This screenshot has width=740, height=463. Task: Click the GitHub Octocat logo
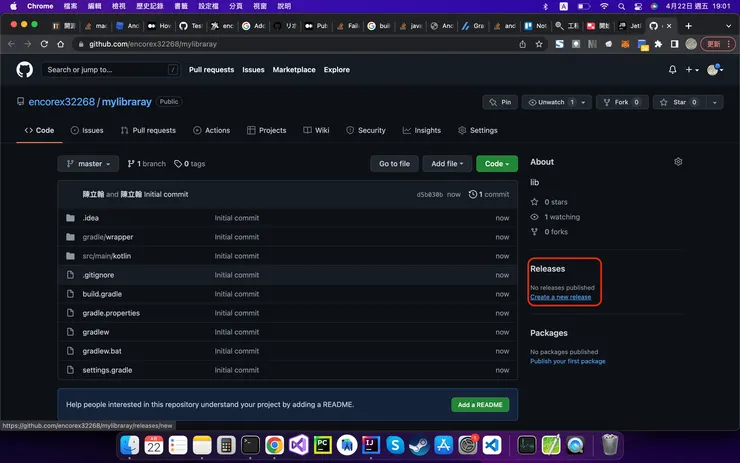click(25, 70)
